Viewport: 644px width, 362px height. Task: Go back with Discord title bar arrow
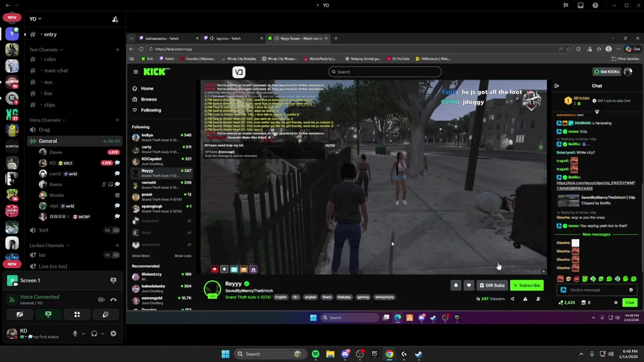click(x=8, y=6)
